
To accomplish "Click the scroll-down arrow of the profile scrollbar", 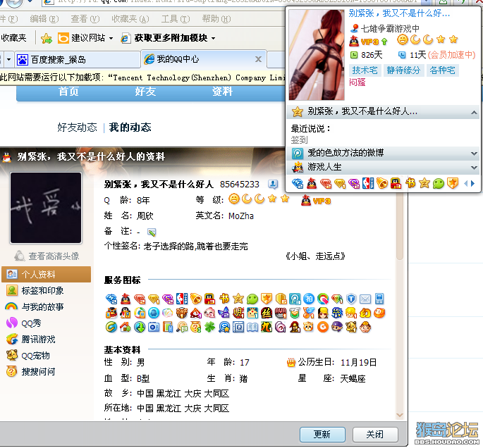I will pos(400,415).
